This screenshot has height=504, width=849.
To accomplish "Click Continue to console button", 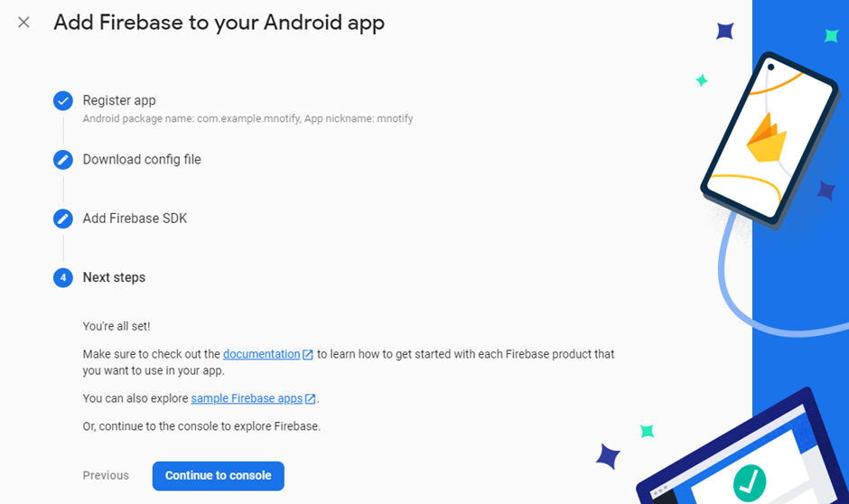I will tap(219, 476).
